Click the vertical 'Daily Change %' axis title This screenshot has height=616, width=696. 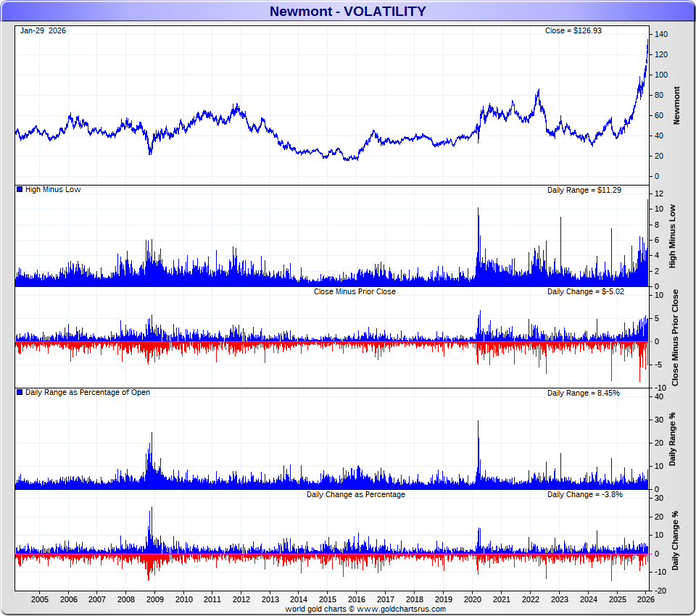coord(675,541)
